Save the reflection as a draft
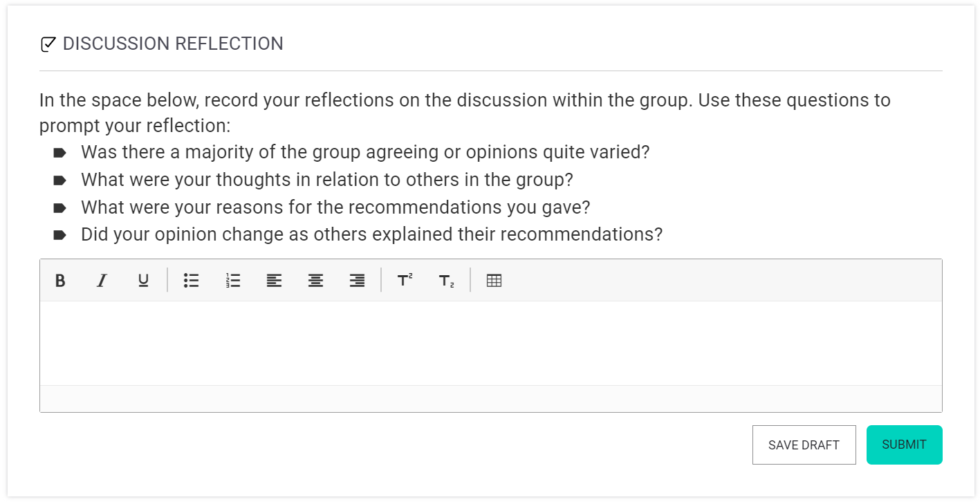This screenshot has width=980, height=504. tap(804, 445)
